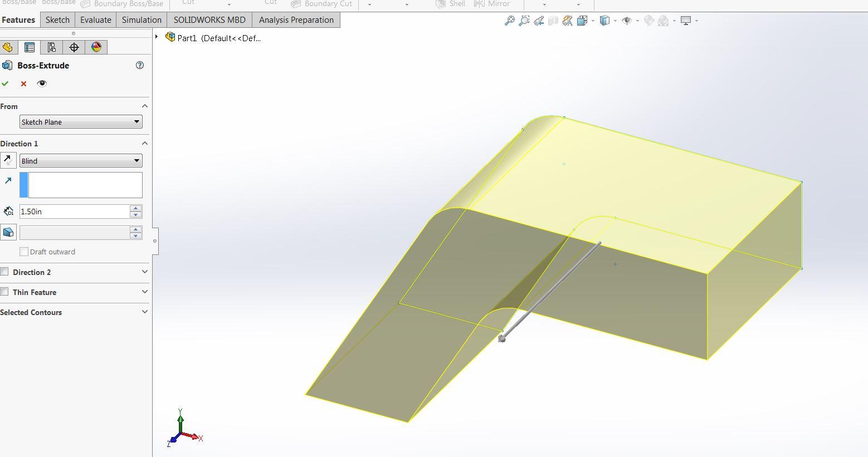Viewport: 868px width, 457px height.
Task: Click the 1.50in depth field
Action: [x=74, y=212]
